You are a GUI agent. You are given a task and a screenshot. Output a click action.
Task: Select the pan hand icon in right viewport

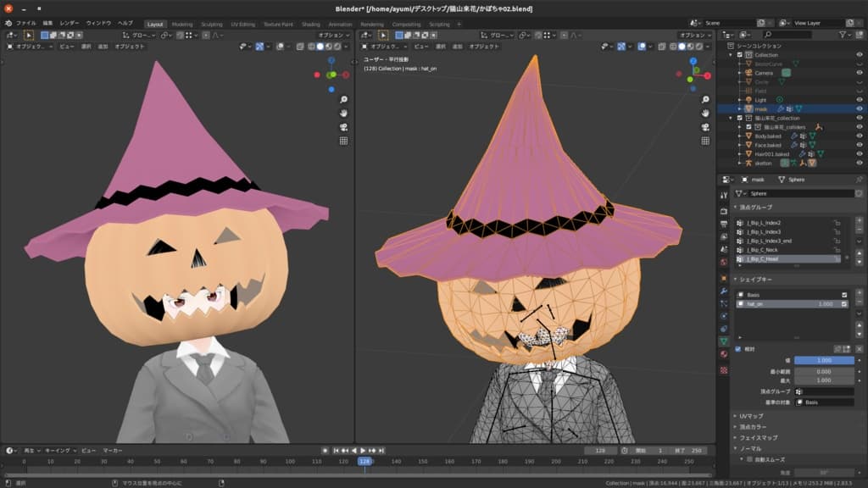point(705,113)
